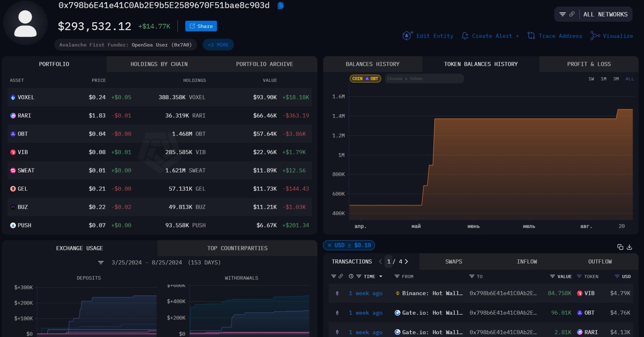644x337 pixels.
Task: Open the Balances History tab
Action: click(x=373, y=64)
